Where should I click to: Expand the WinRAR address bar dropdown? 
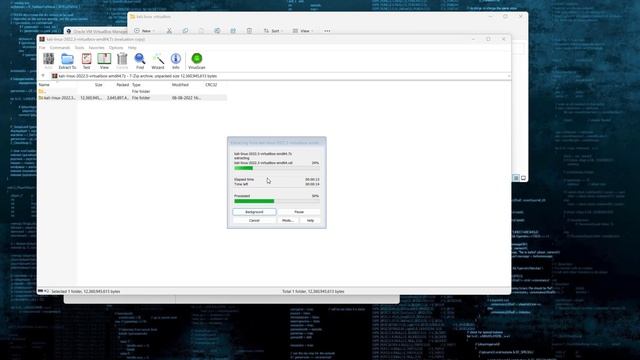click(x=508, y=76)
